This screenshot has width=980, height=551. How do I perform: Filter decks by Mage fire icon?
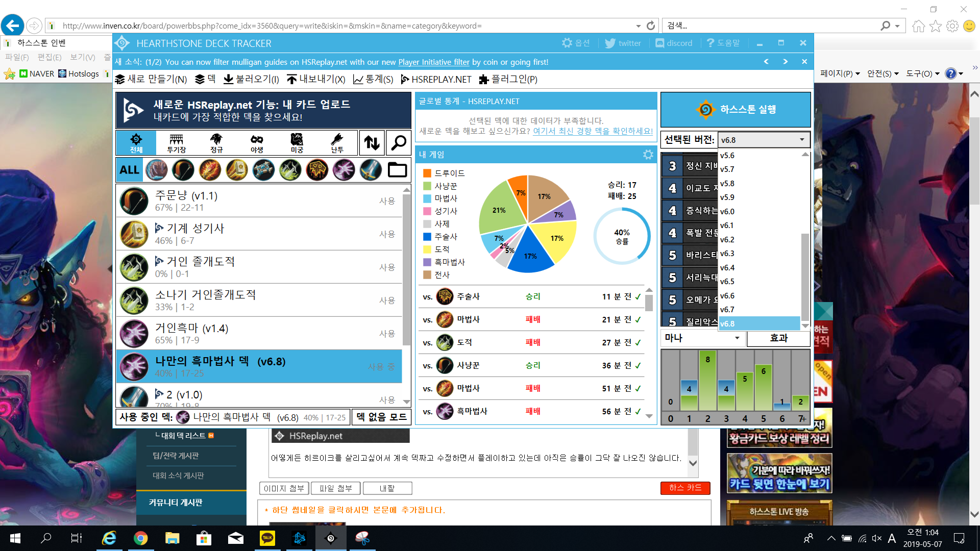coord(210,170)
